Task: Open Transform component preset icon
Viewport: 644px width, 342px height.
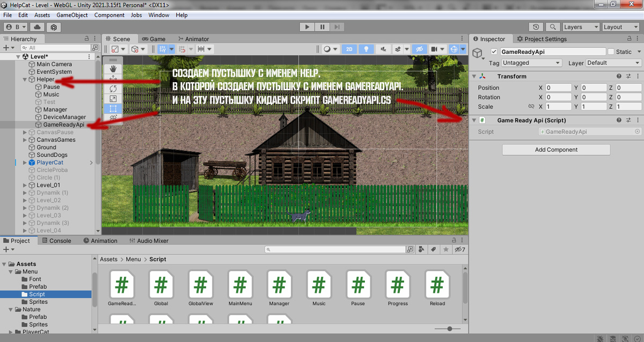Action: click(x=628, y=77)
